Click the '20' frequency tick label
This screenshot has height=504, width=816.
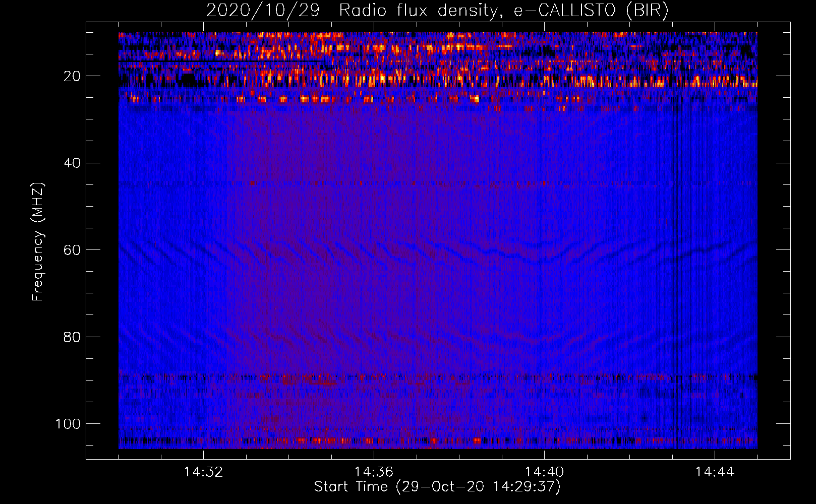tap(72, 76)
